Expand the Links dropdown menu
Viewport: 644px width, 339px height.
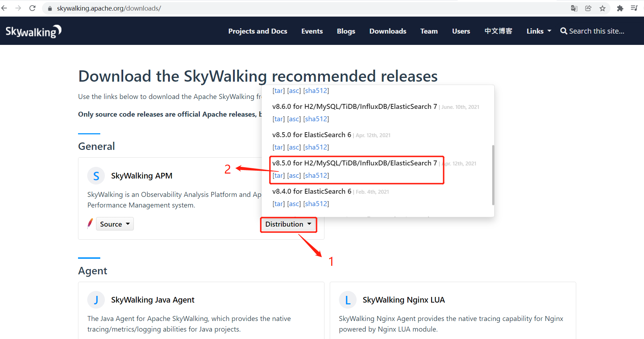(x=539, y=31)
